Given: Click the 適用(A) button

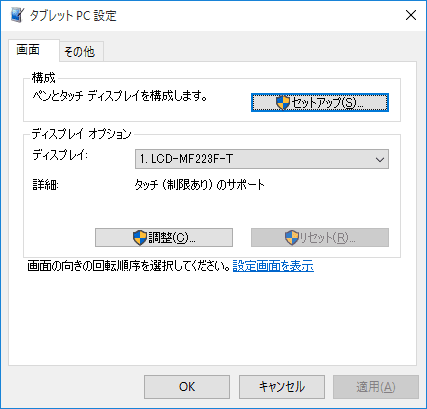Looking at the screenshot, I should coord(376,387).
